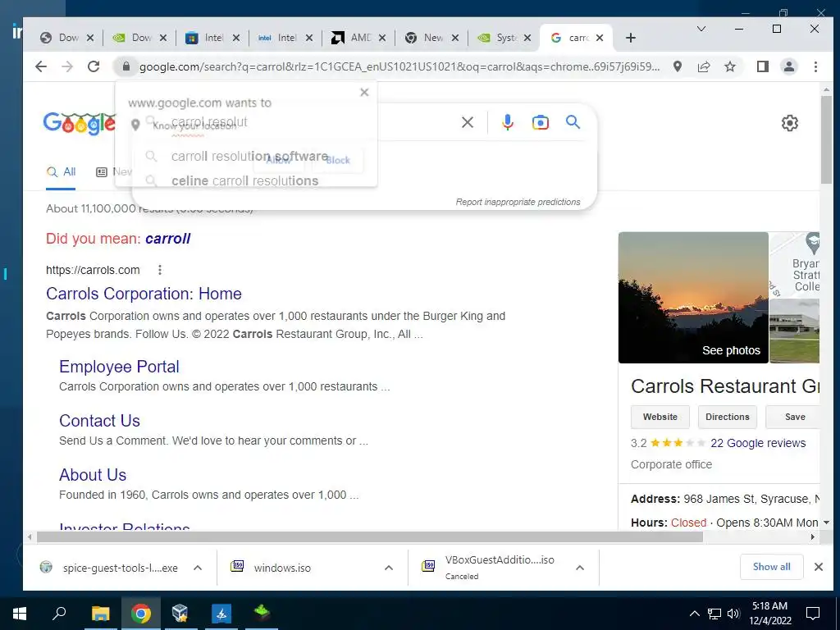Open more options for carrols.com result
Image resolution: width=840 pixels, height=630 pixels.
(160, 270)
